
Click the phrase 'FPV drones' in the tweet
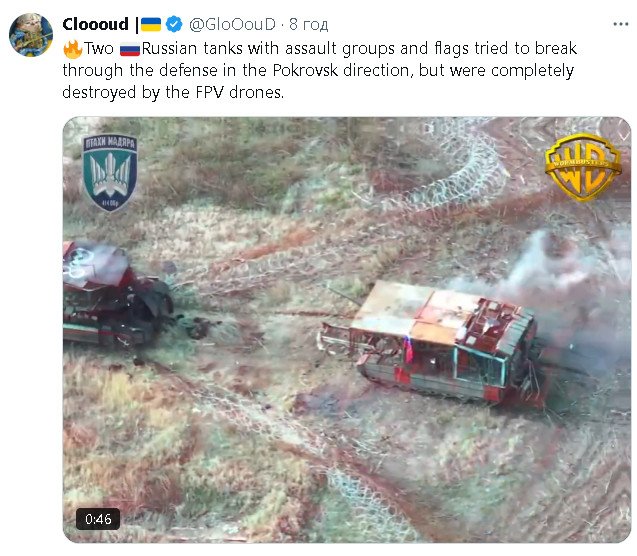(239, 92)
